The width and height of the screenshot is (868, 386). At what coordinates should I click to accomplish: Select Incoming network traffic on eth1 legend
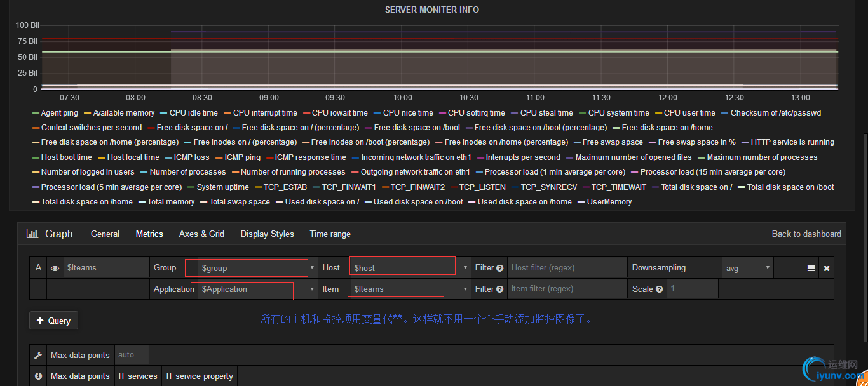[416, 157]
